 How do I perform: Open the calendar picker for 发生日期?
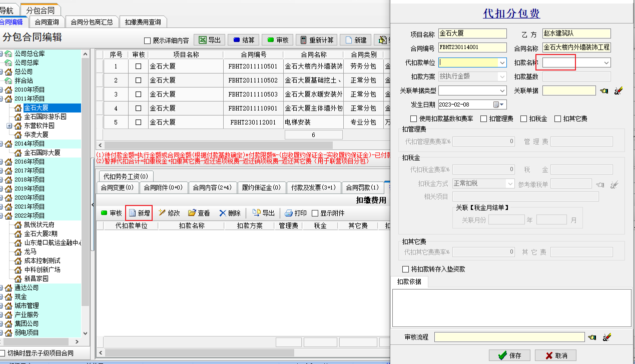(497, 104)
